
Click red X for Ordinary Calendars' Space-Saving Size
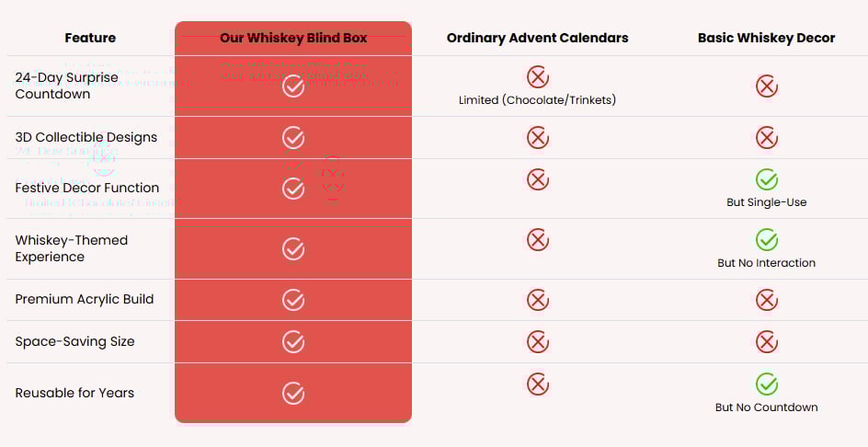pyautogui.click(x=538, y=342)
